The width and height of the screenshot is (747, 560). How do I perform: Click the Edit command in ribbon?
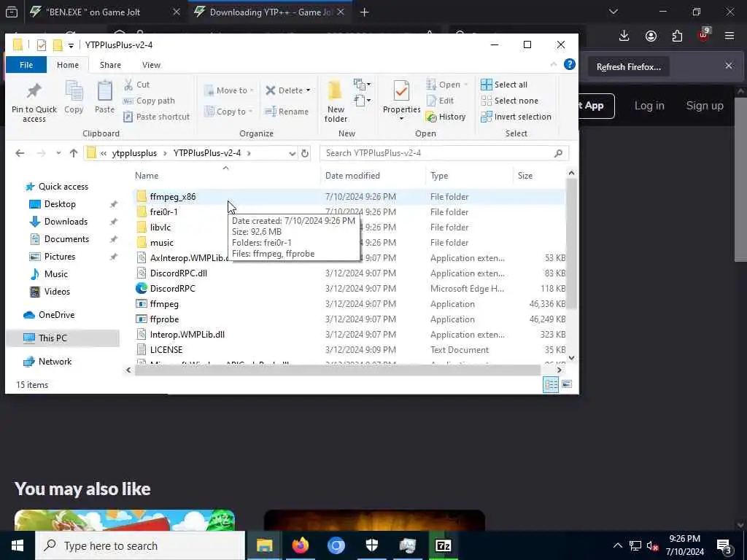tap(440, 101)
